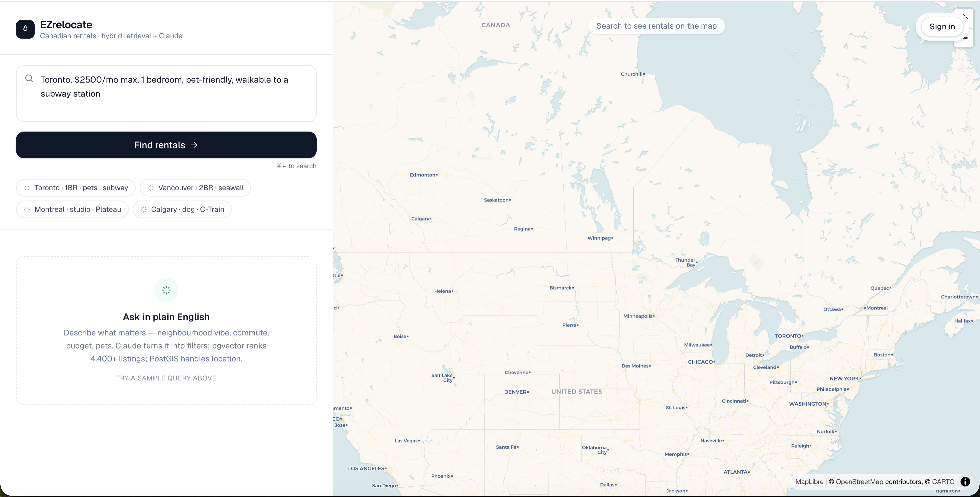Click the Minneapolis label on the map
Image resolution: width=980 pixels, height=497 pixels.
coord(638,316)
